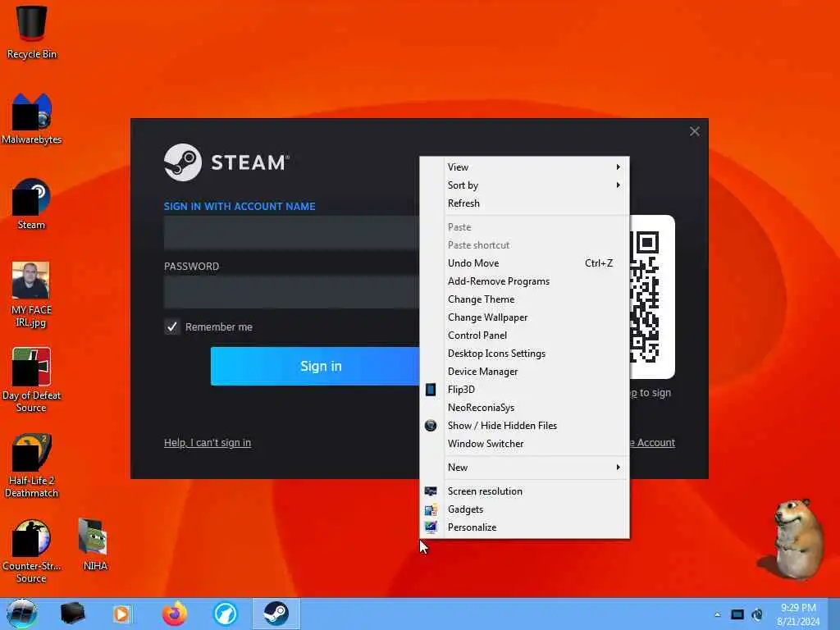Select Window Switcher menu entry
The image size is (840, 630).
coord(524,444)
